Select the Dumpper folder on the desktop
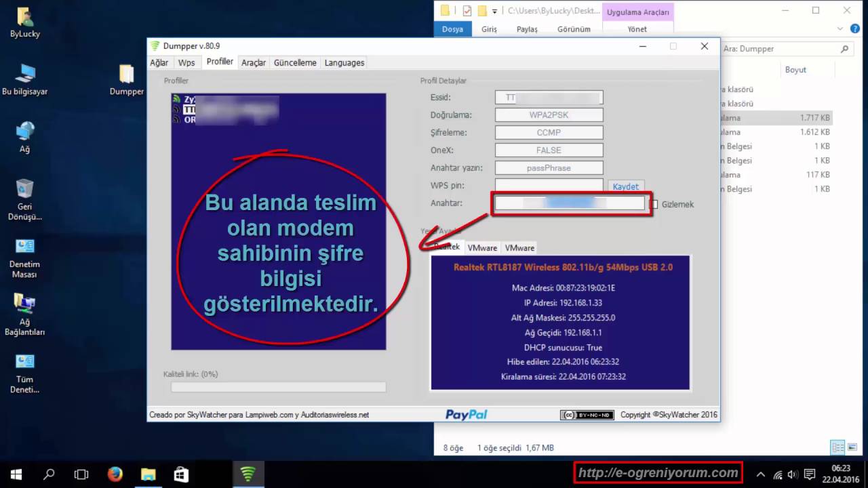Screen dimensions: 868x488 click(x=127, y=80)
